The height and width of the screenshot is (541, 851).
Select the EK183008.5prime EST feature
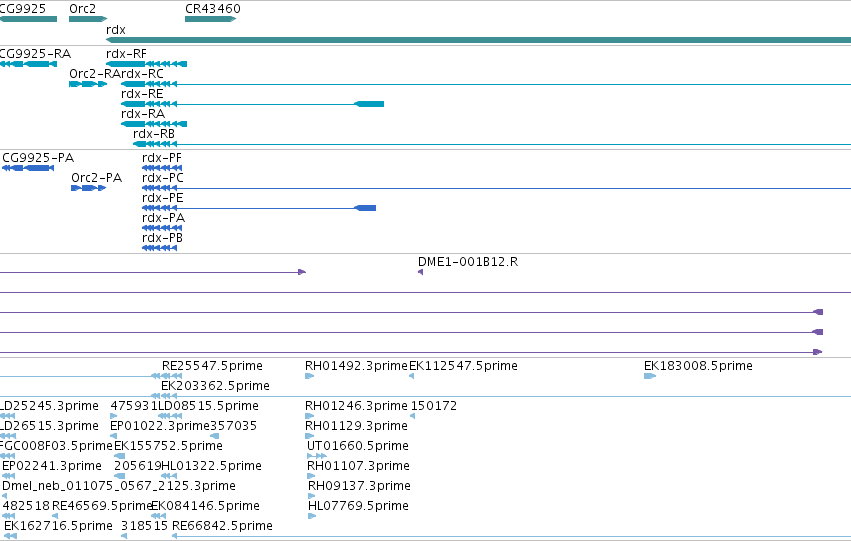click(x=650, y=376)
